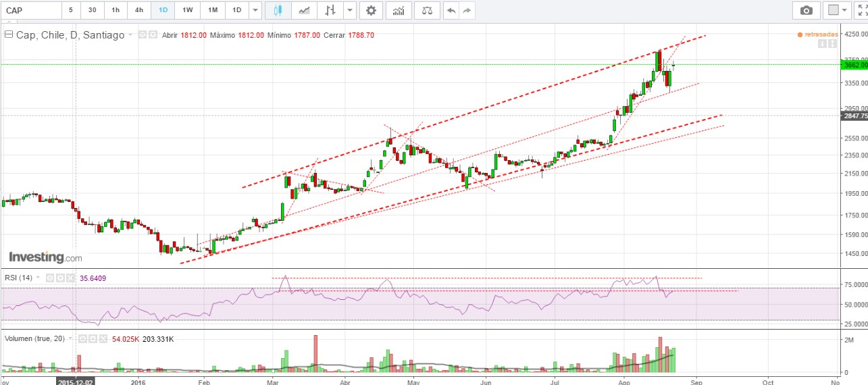Switch to the 4h timeframe
The image size is (868, 385).
point(138,10)
